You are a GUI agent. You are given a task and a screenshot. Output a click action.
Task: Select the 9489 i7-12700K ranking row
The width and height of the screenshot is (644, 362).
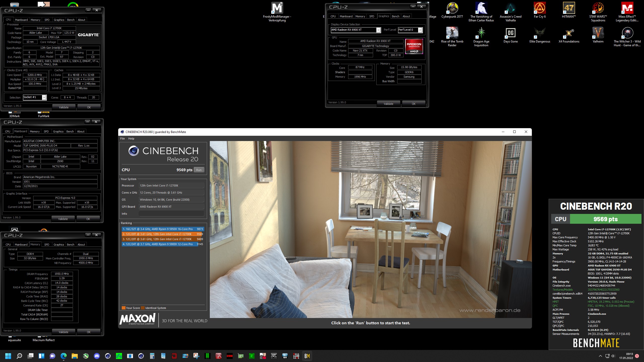(163, 239)
